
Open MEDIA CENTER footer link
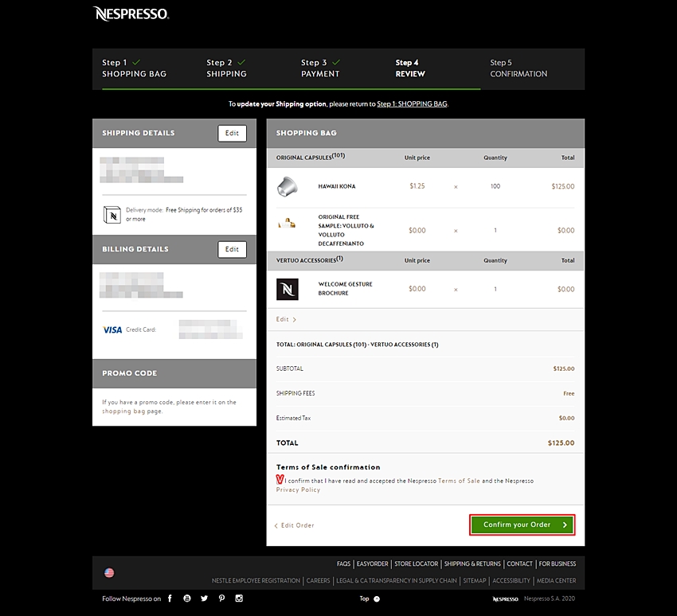coord(556,581)
